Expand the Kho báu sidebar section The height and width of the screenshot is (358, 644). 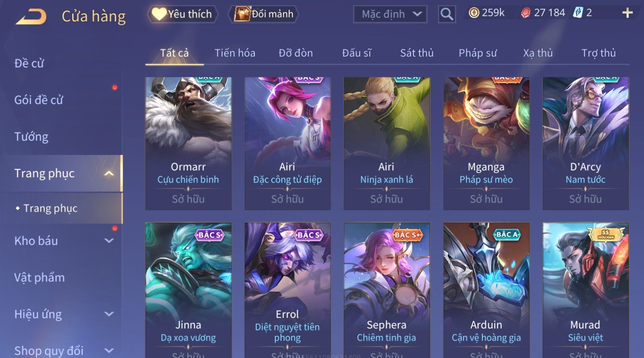[x=109, y=241]
